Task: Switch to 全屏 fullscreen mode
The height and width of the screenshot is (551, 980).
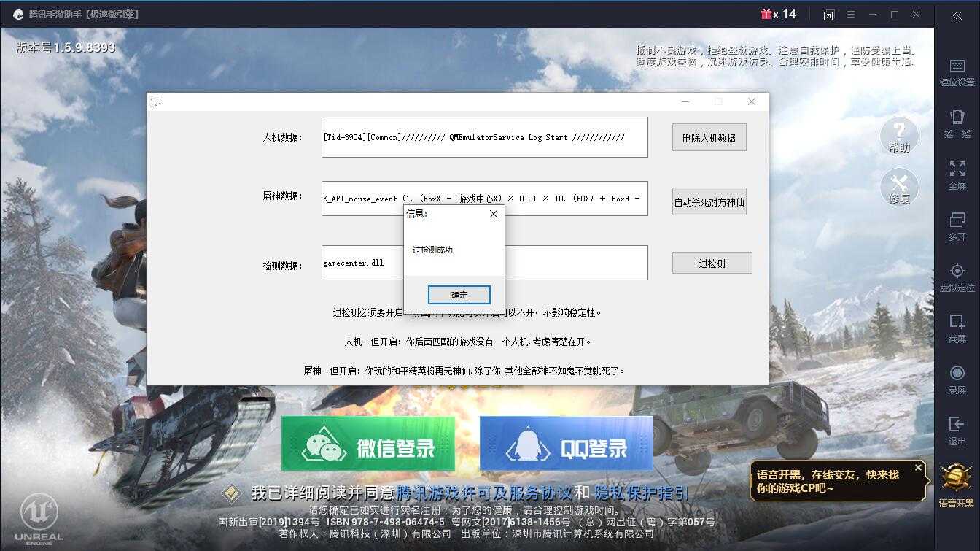Action: pos(957,175)
